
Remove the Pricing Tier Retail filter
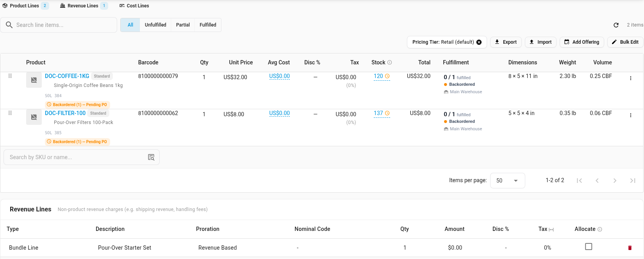tap(479, 42)
